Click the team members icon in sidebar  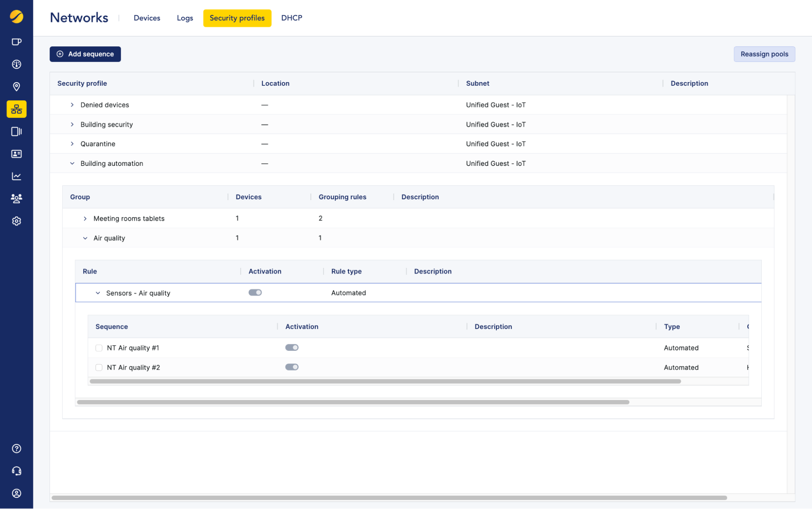(x=16, y=198)
